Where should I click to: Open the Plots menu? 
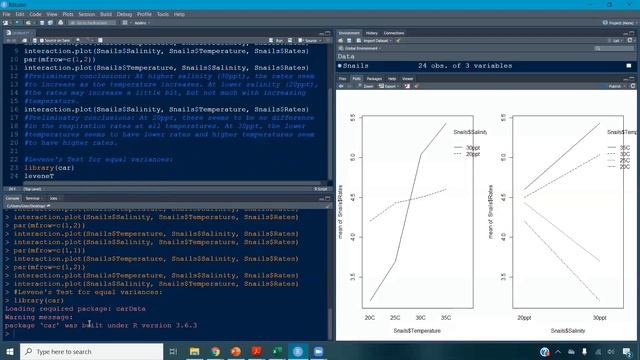click(68, 14)
